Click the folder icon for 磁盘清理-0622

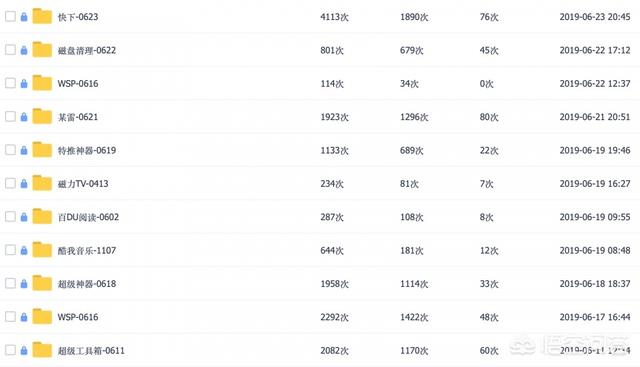tap(42, 50)
